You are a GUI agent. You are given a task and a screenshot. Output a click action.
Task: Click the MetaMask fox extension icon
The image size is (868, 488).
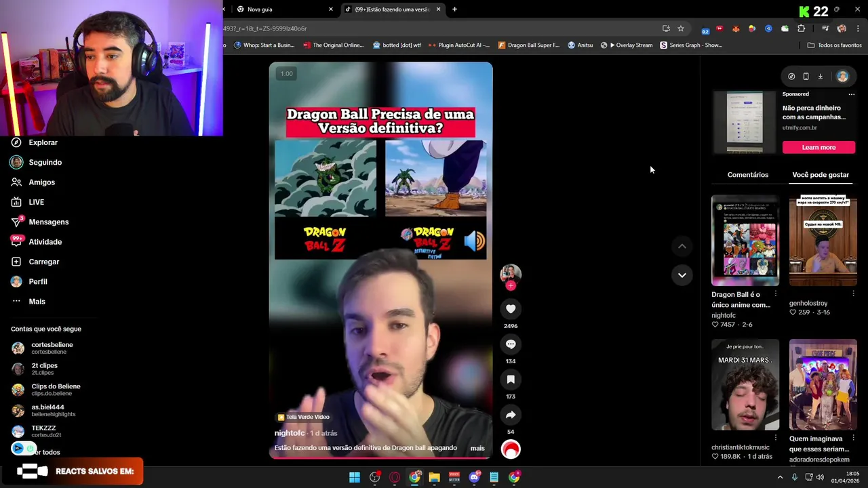click(736, 28)
